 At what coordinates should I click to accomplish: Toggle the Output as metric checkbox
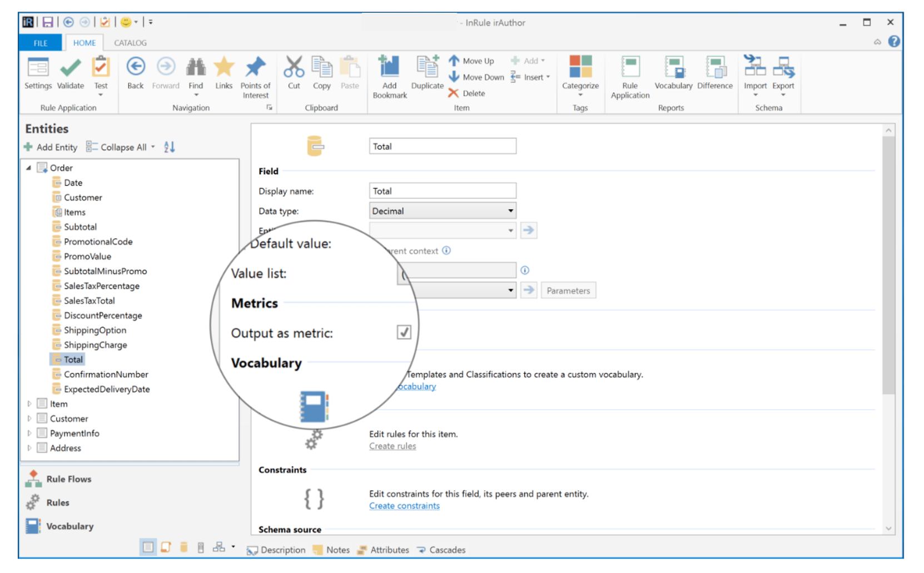(404, 332)
